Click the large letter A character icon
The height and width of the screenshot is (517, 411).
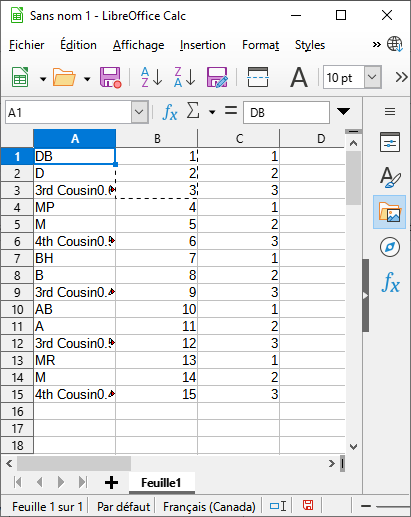pyautogui.click(x=299, y=77)
